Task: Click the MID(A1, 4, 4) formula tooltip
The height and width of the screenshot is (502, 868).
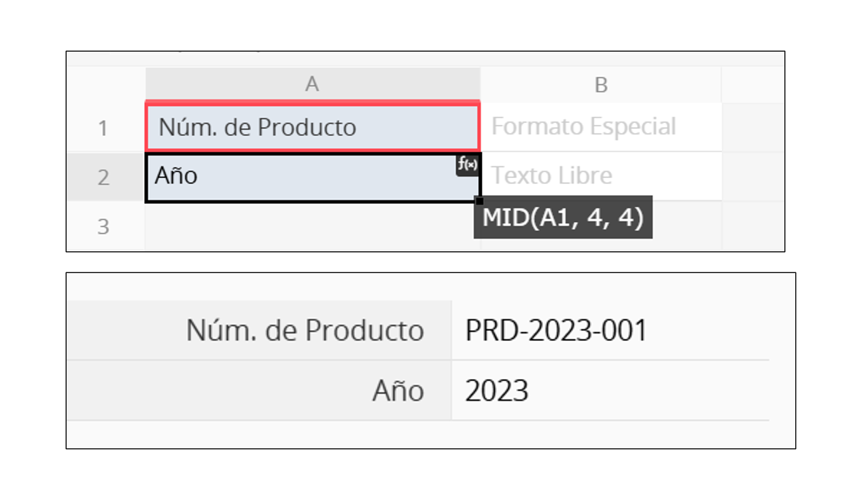Action: pos(563,217)
